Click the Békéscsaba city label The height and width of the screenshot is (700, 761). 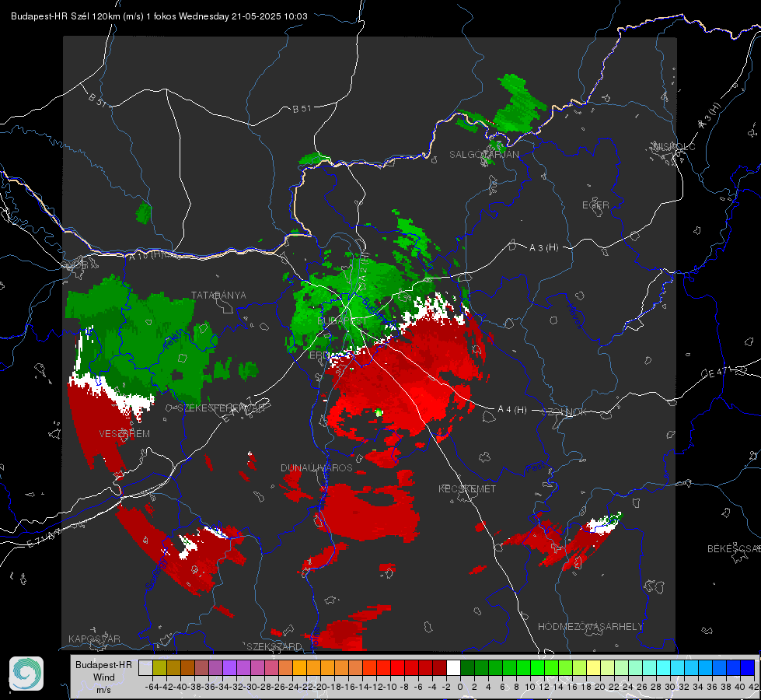click(734, 549)
